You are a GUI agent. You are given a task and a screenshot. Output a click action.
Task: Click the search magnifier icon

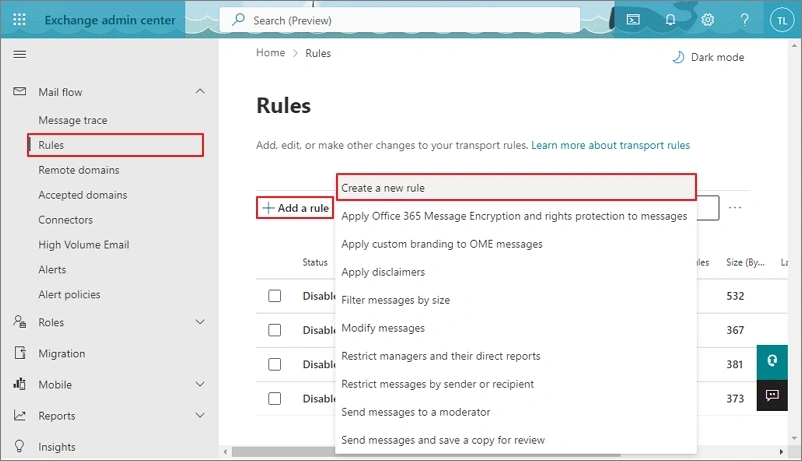coord(238,20)
